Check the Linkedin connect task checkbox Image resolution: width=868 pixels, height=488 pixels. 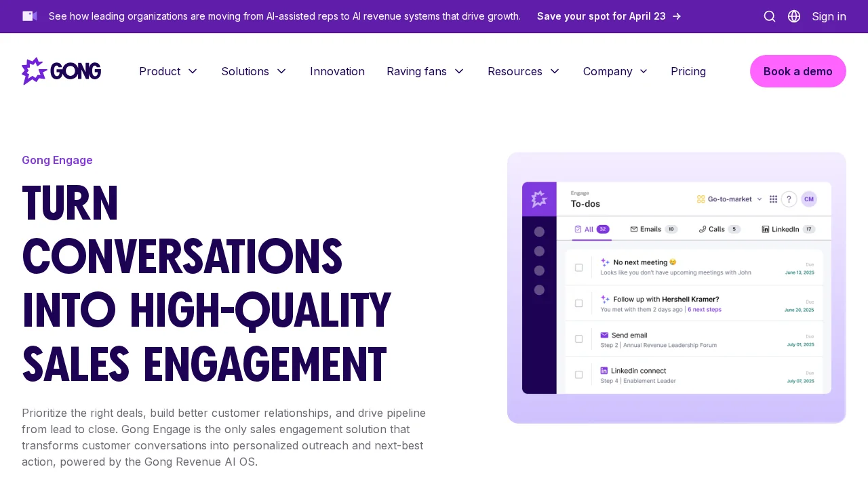[578, 374]
